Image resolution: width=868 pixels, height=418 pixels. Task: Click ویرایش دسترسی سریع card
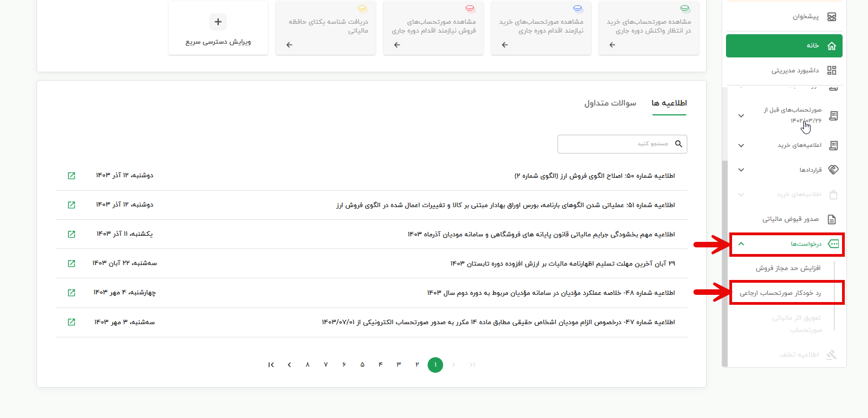tap(218, 28)
